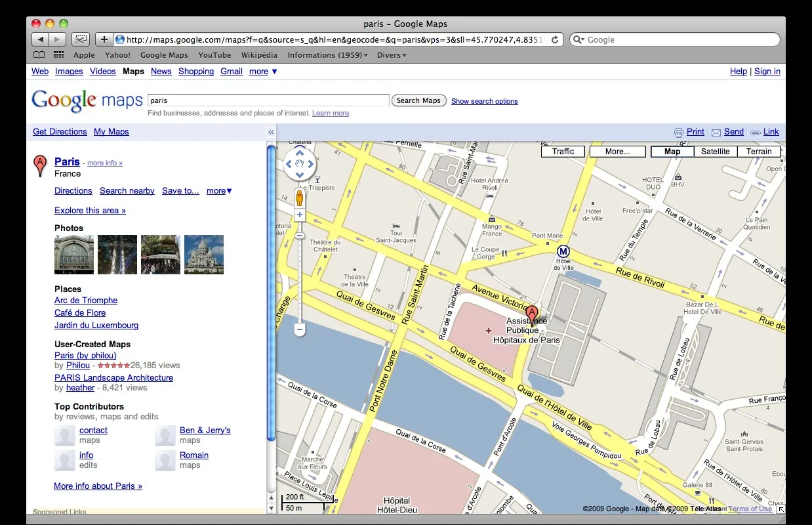Click the red A marker on the map
Viewport: 812px width, 525px height.
coord(533,316)
